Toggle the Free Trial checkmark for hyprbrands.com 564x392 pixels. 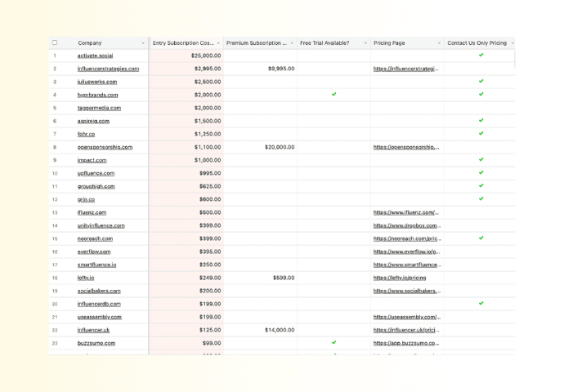[333, 95]
